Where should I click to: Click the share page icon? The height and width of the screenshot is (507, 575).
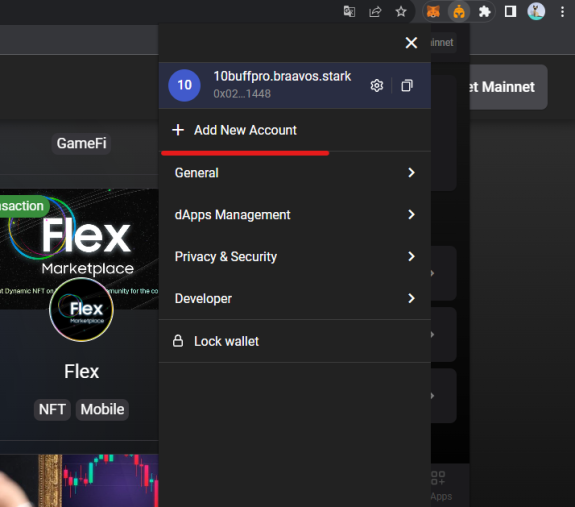coord(375,12)
